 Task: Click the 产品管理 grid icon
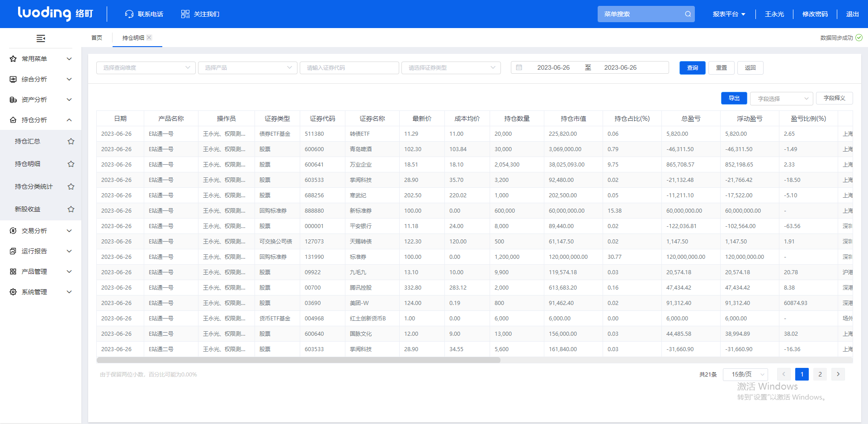pyautogui.click(x=13, y=272)
